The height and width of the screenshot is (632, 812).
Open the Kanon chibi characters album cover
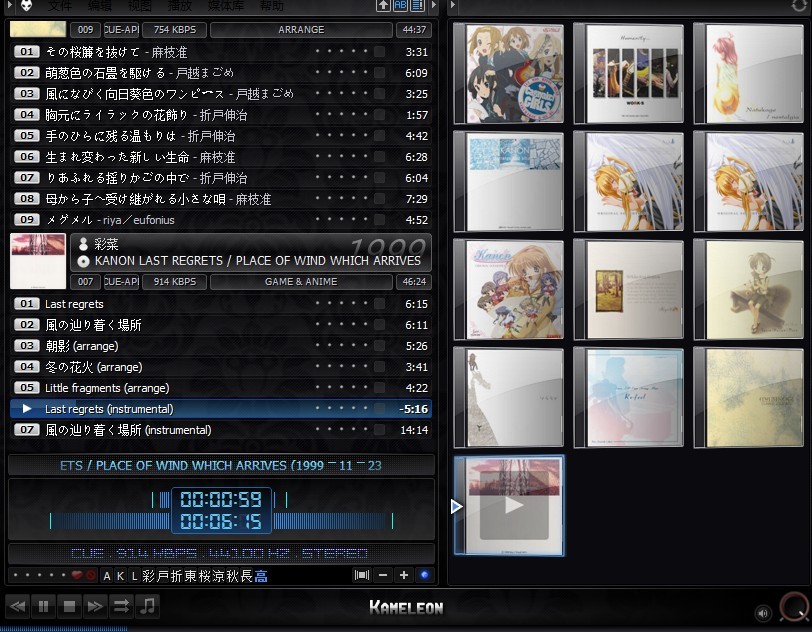pos(509,290)
